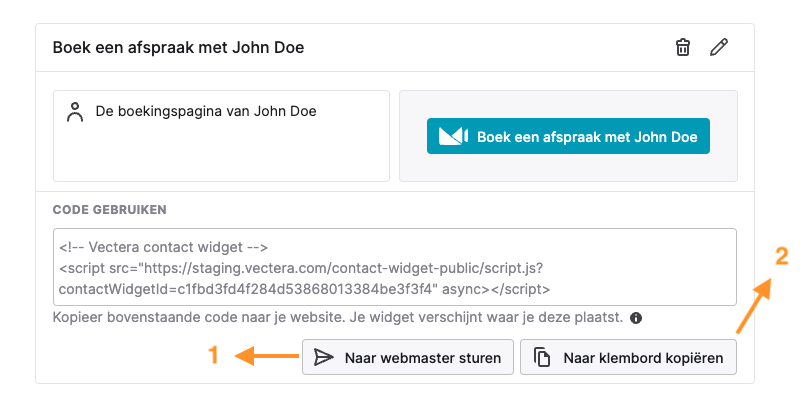Image resolution: width=811 pixels, height=407 pixels.
Task: Click the orange number 2 annotation
Action: coord(782,257)
